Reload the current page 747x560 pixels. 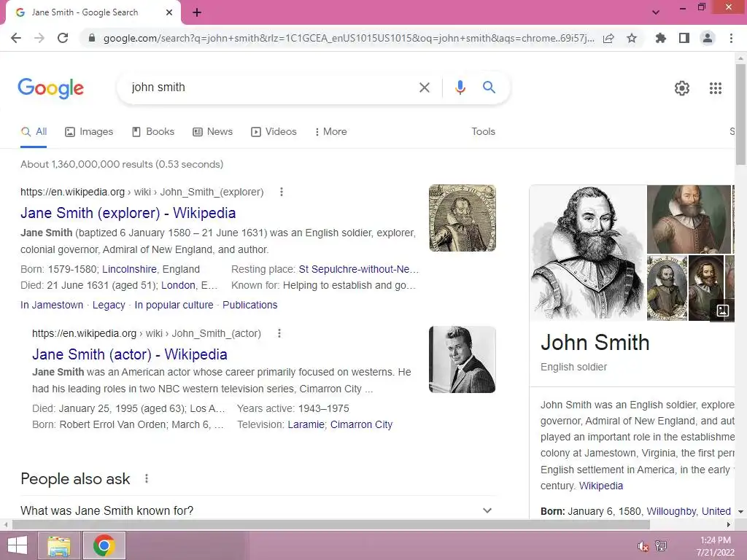click(x=63, y=38)
